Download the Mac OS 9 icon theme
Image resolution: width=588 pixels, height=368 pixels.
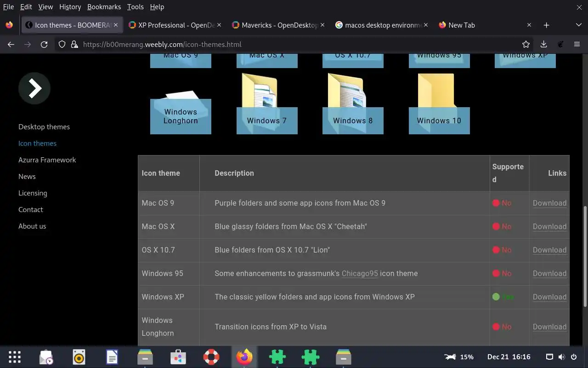click(549, 203)
